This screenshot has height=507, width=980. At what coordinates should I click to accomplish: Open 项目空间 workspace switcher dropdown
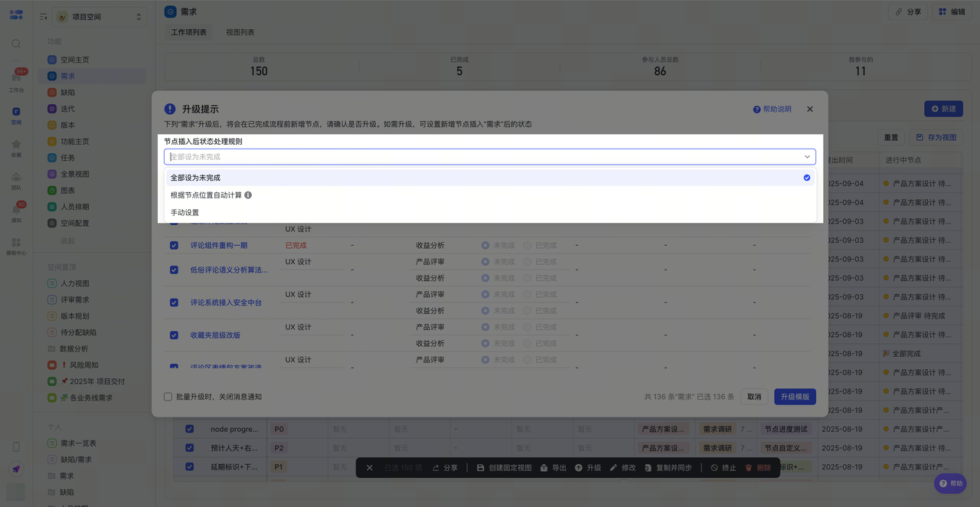click(x=100, y=16)
